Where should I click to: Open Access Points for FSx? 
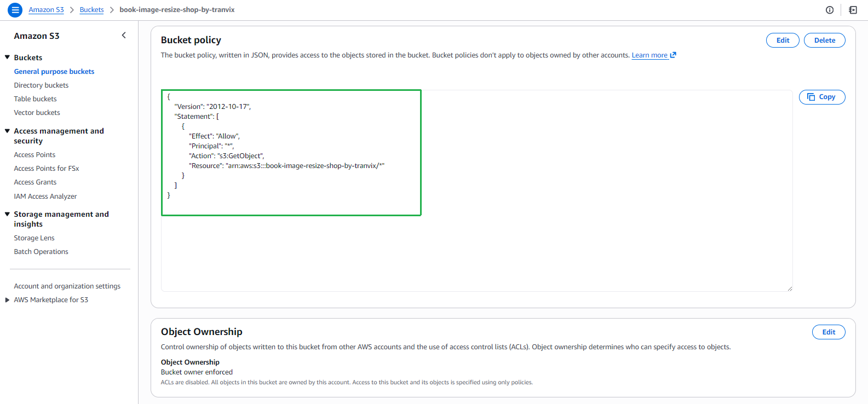pyautogui.click(x=47, y=169)
